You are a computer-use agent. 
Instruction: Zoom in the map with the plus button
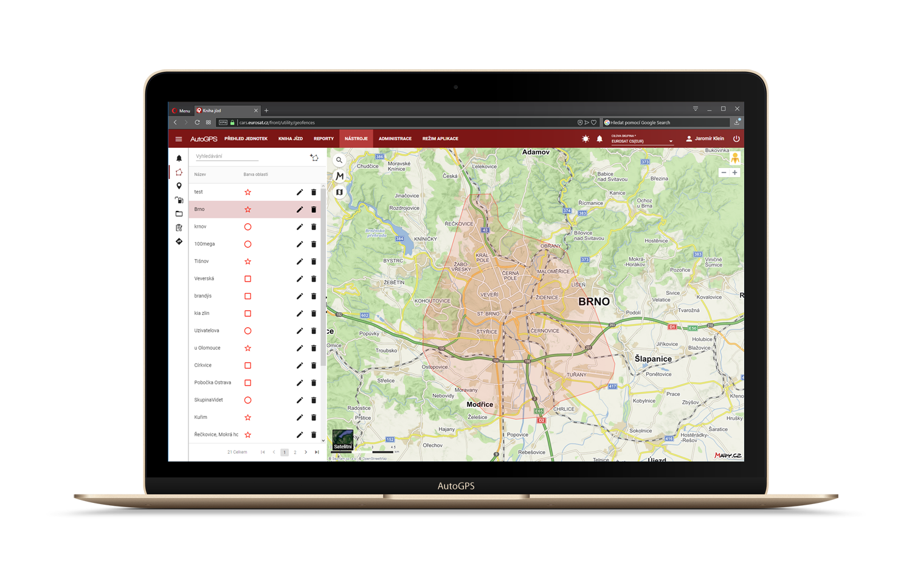click(734, 173)
